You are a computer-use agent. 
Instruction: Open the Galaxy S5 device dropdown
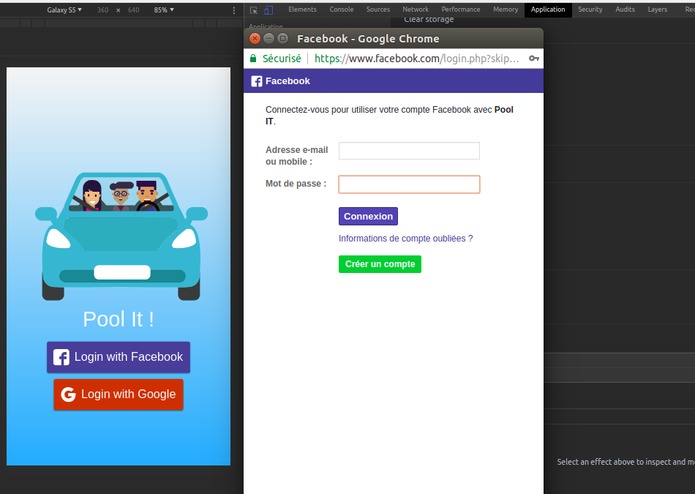pos(64,10)
